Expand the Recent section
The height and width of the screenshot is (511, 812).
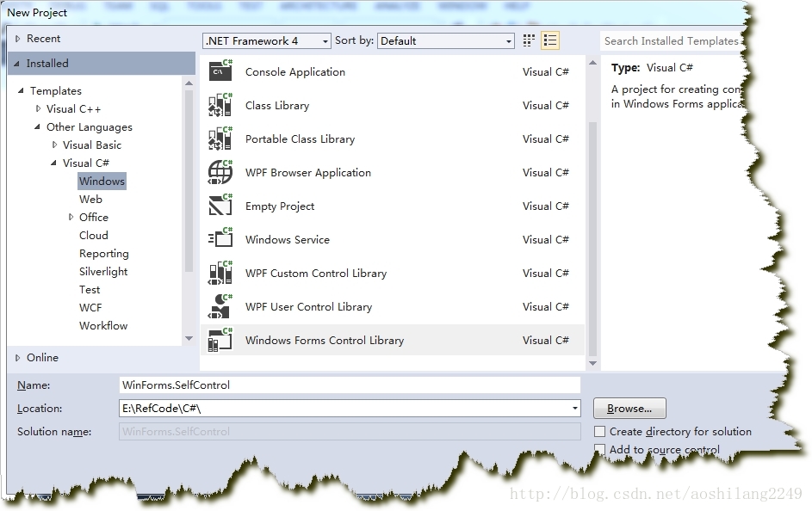pos(17,38)
